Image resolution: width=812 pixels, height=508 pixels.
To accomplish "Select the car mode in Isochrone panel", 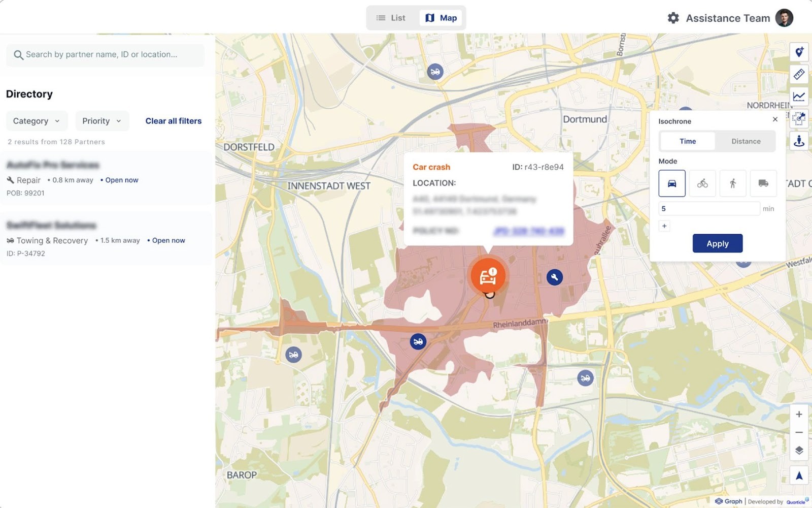I will [x=671, y=183].
